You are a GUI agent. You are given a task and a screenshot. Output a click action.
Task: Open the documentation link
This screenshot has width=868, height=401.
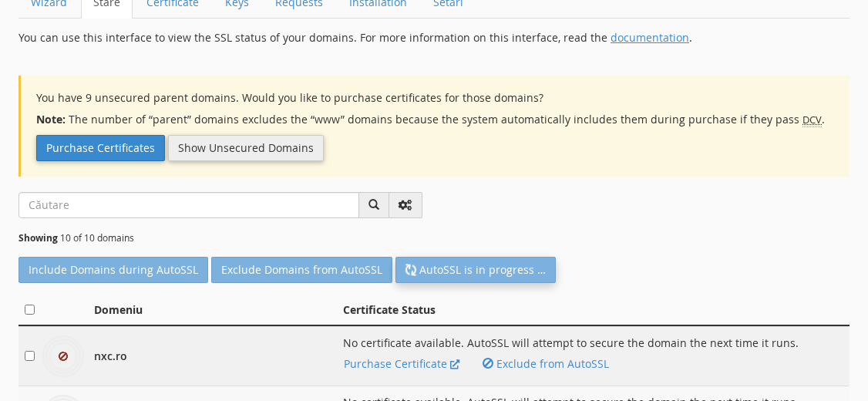(x=649, y=38)
